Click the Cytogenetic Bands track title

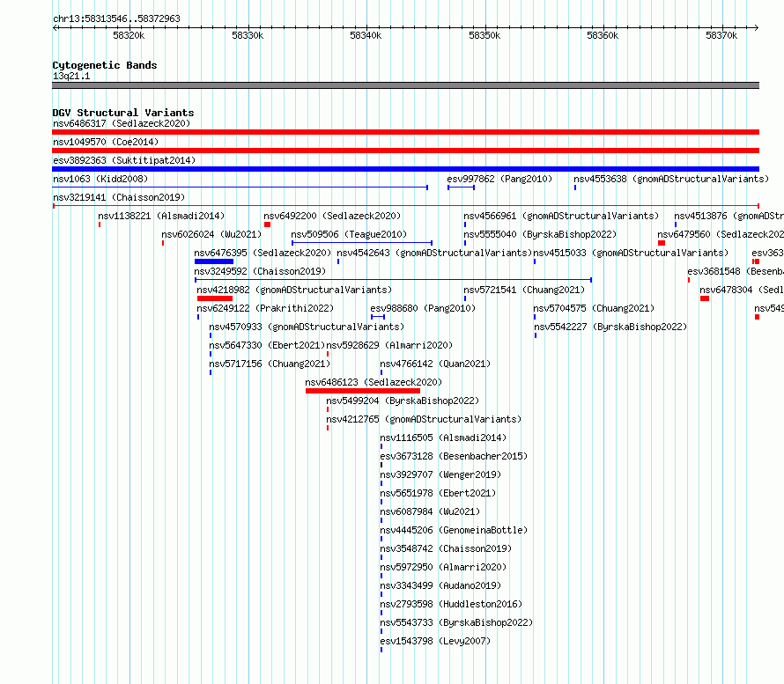tap(105, 65)
